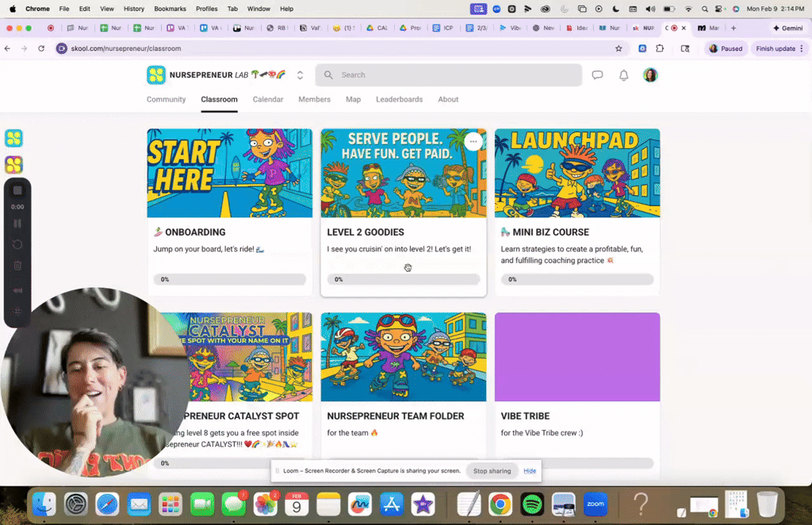Click the Level 2 Goodies 0% progress bar
Image resolution: width=812 pixels, height=525 pixels.
pos(404,279)
